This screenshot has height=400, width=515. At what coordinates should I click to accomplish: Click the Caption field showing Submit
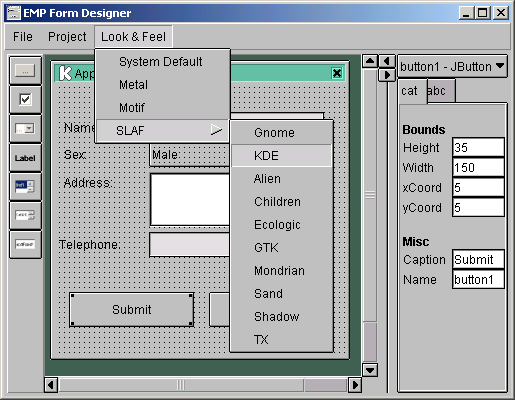478,259
